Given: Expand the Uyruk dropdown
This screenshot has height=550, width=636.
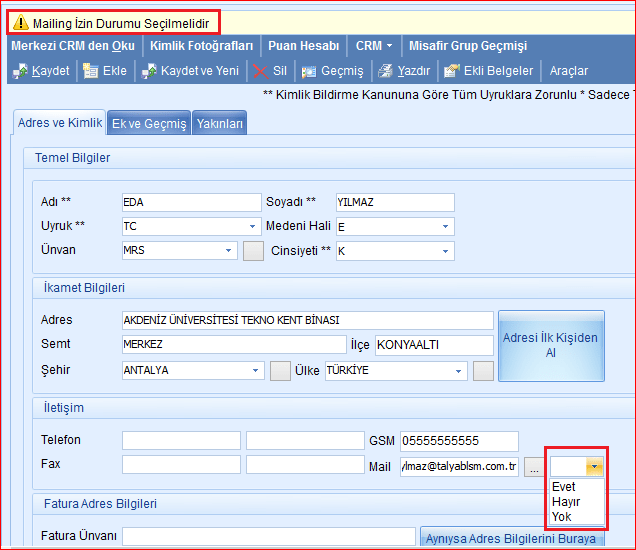Looking at the screenshot, I should pyautogui.click(x=229, y=226).
